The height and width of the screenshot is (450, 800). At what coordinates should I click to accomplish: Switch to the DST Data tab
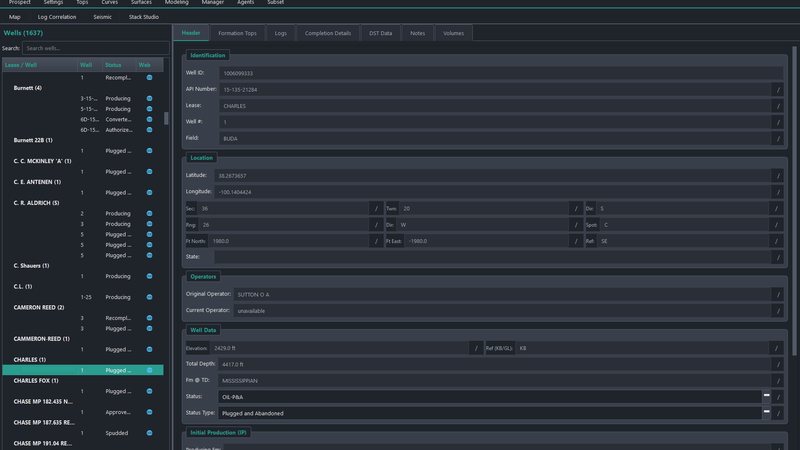click(381, 33)
